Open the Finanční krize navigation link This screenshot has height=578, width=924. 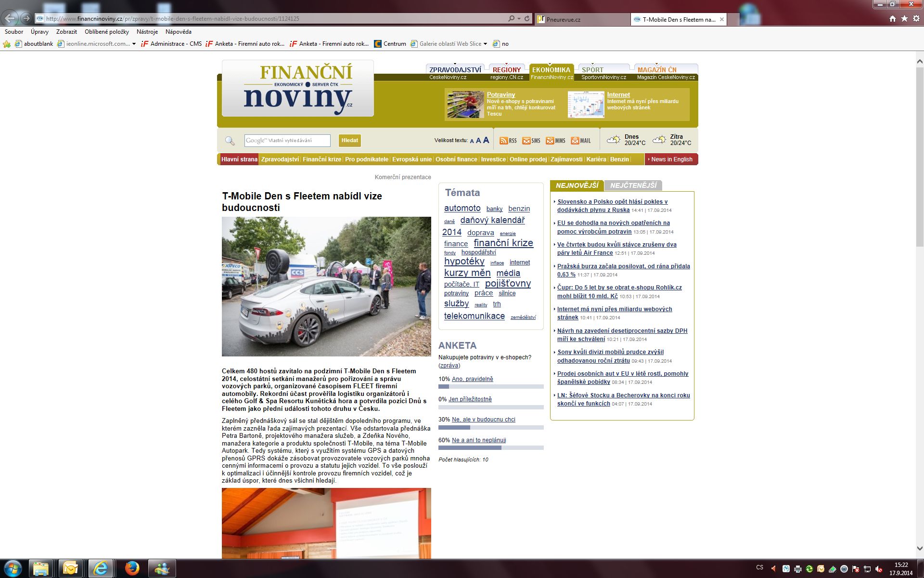coord(322,159)
